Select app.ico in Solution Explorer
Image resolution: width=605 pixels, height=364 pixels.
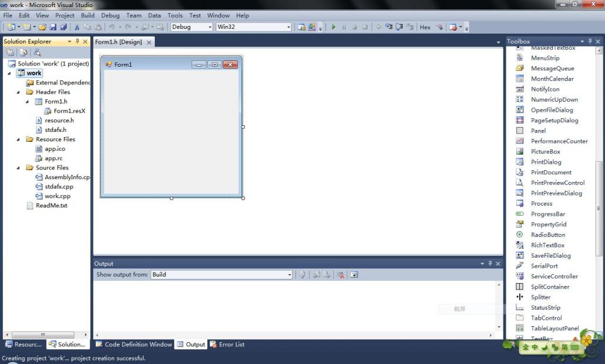tap(55, 148)
